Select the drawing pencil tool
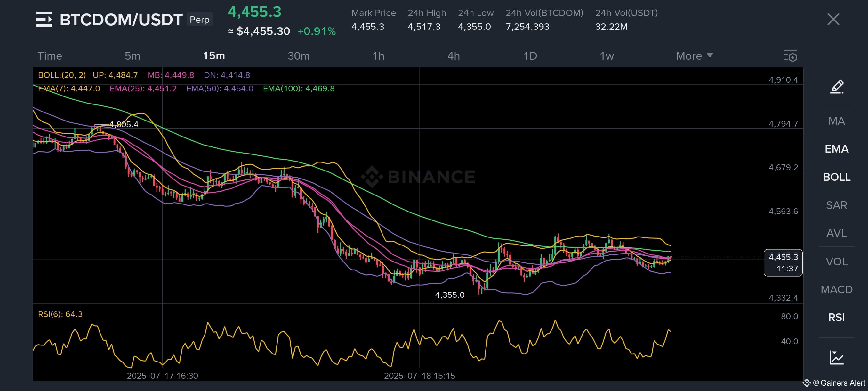The width and height of the screenshot is (868, 391). tap(837, 87)
